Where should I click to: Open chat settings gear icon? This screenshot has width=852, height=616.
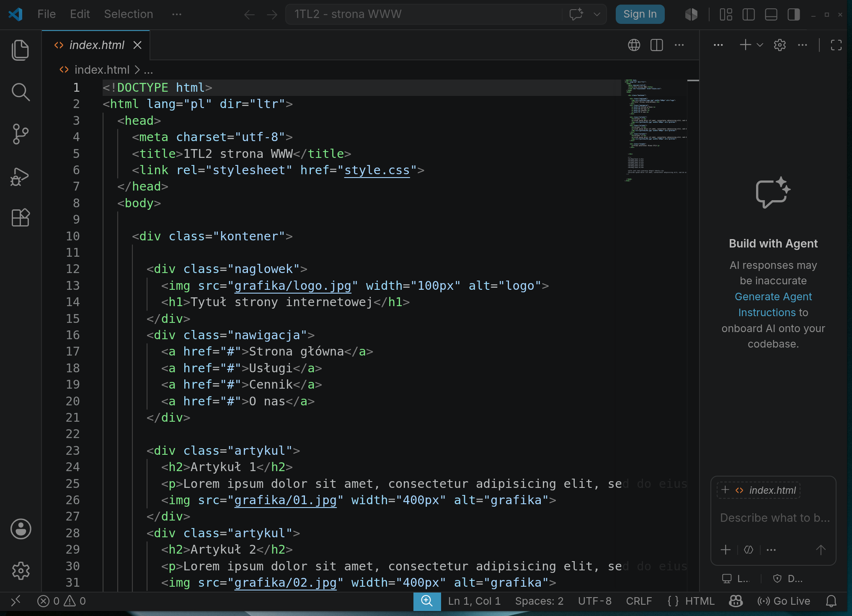pos(780,45)
